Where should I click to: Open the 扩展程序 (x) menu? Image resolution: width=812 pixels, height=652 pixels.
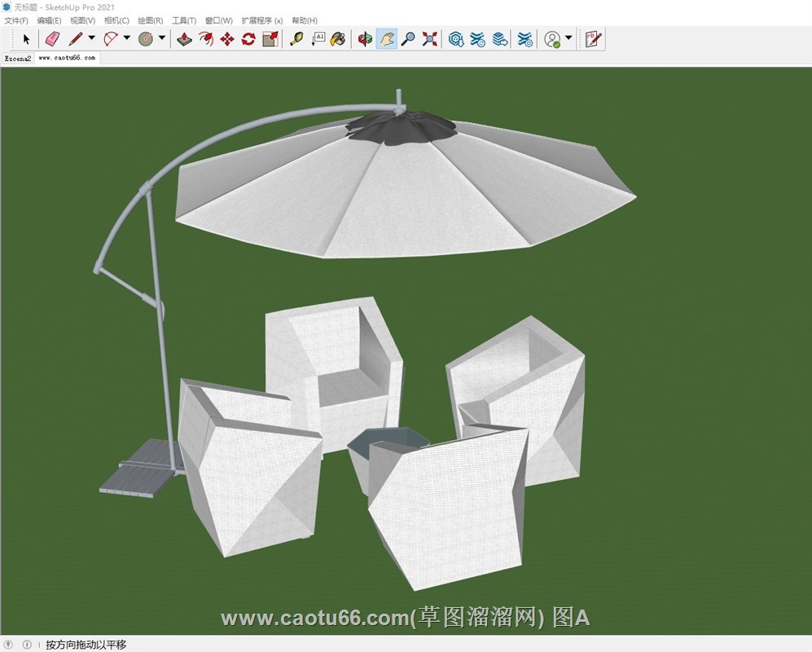[x=262, y=20]
